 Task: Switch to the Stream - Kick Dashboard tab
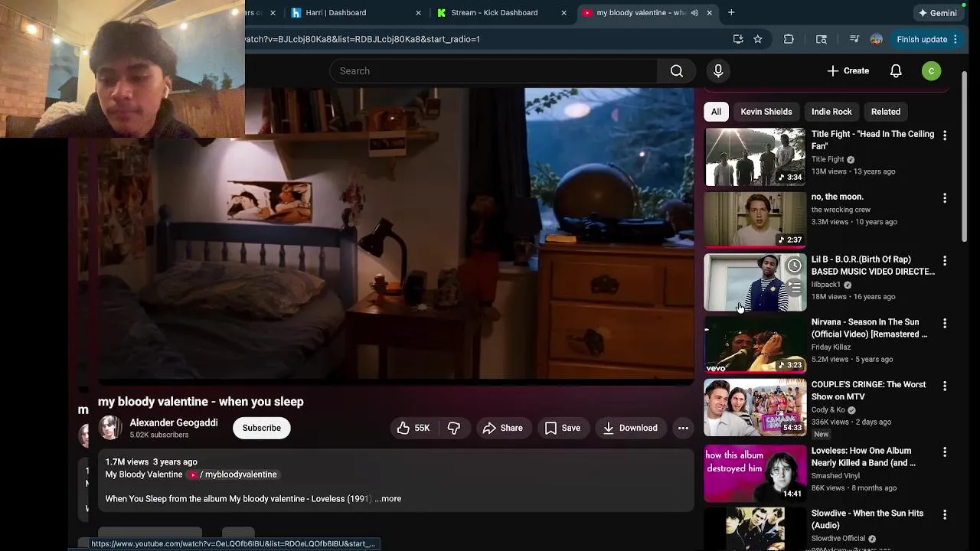click(x=501, y=13)
